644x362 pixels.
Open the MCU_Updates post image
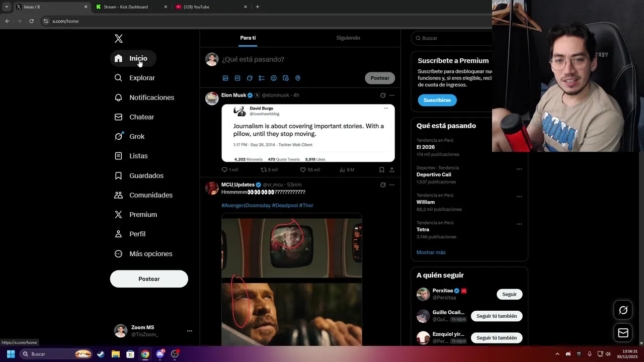pyautogui.click(x=292, y=280)
